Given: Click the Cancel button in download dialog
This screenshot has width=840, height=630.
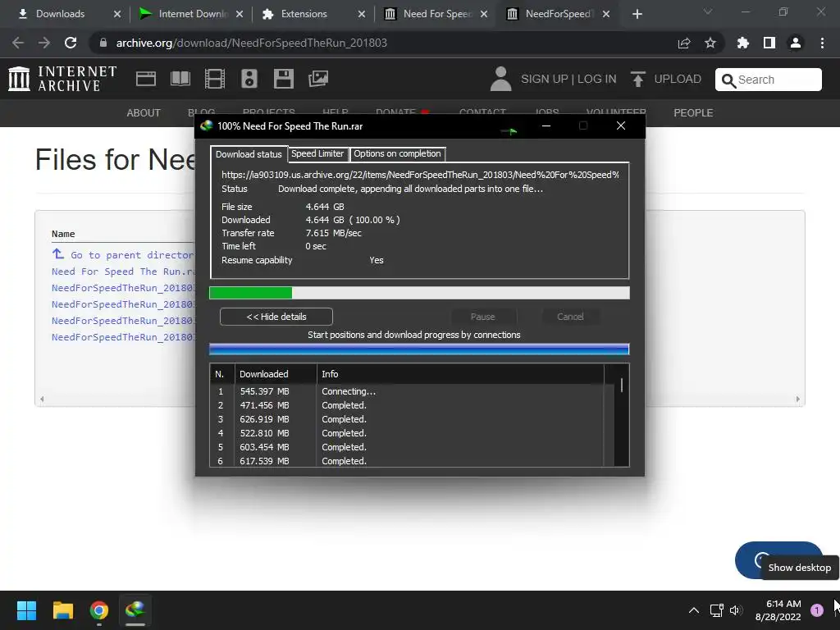Looking at the screenshot, I should [x=570, y=317].
